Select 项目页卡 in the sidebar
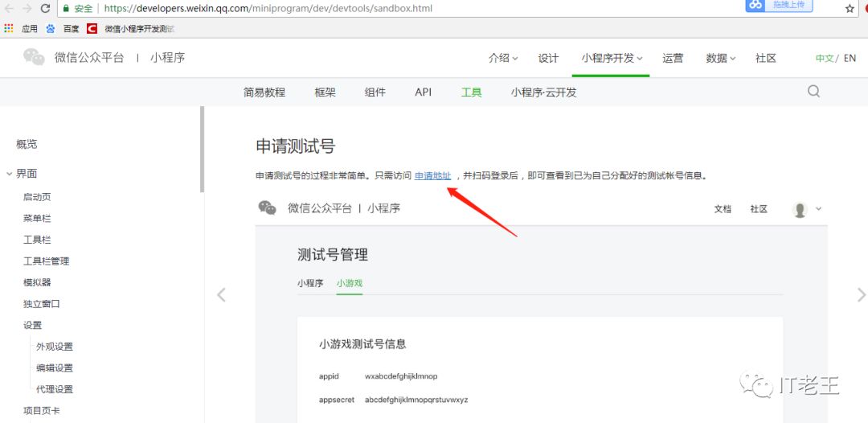Viewport: 868px width, 423px height. tap(42, 410)
